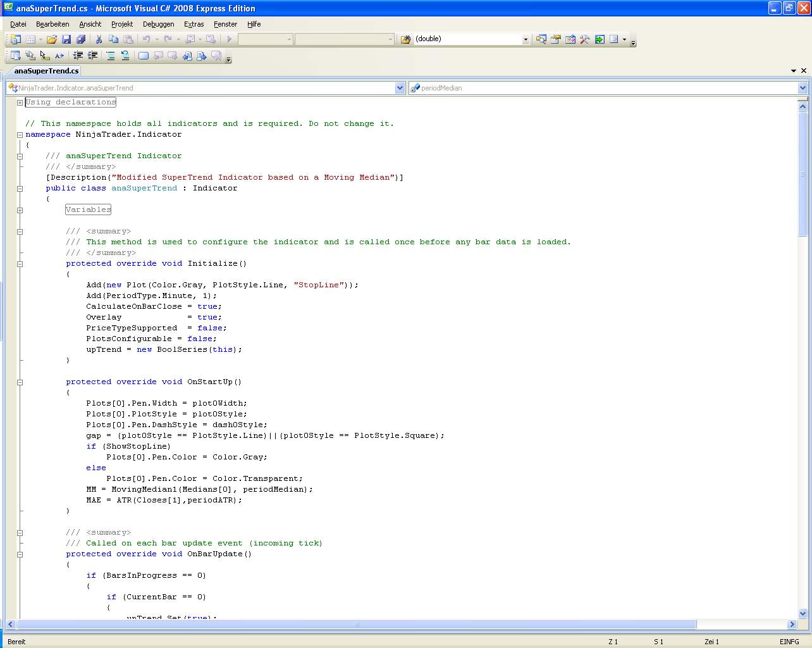The image size is (812, 648).
Task: Open the Ansicht menu
Action: [x=90, y=24]
